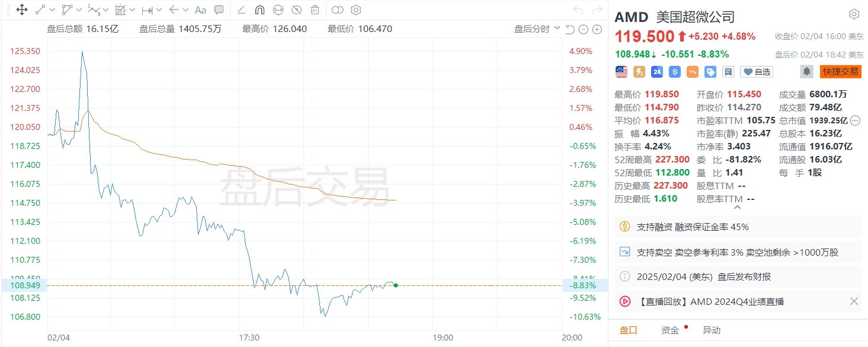The height and width of the screenshot is (347, 868).
Task: Open chart settings gear in toolbar
Action: click(x=355, y=10)
